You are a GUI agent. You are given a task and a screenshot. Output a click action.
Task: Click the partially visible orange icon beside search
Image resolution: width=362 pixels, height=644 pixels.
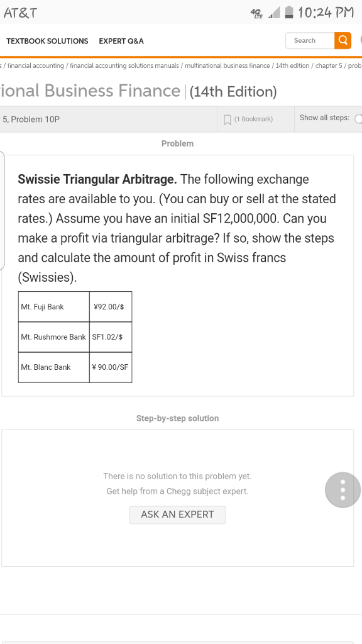coord(359,40)
